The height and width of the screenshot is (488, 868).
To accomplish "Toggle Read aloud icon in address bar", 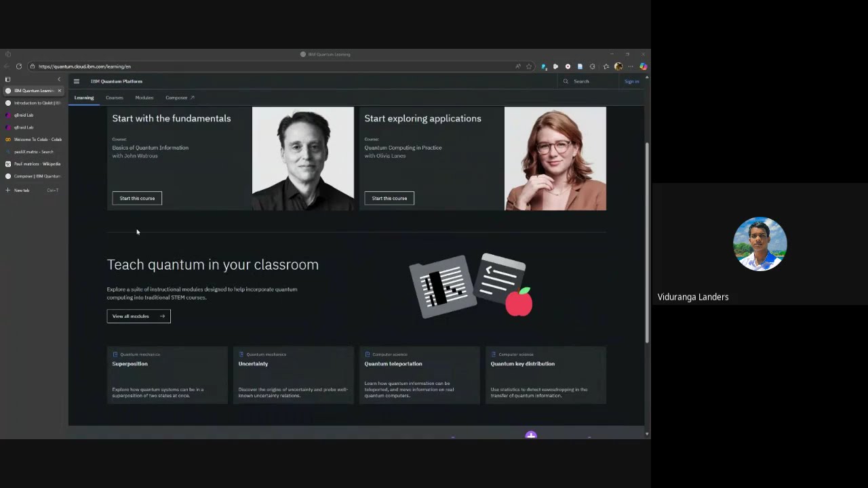I will pyautogui.click(x=518, y=66).
